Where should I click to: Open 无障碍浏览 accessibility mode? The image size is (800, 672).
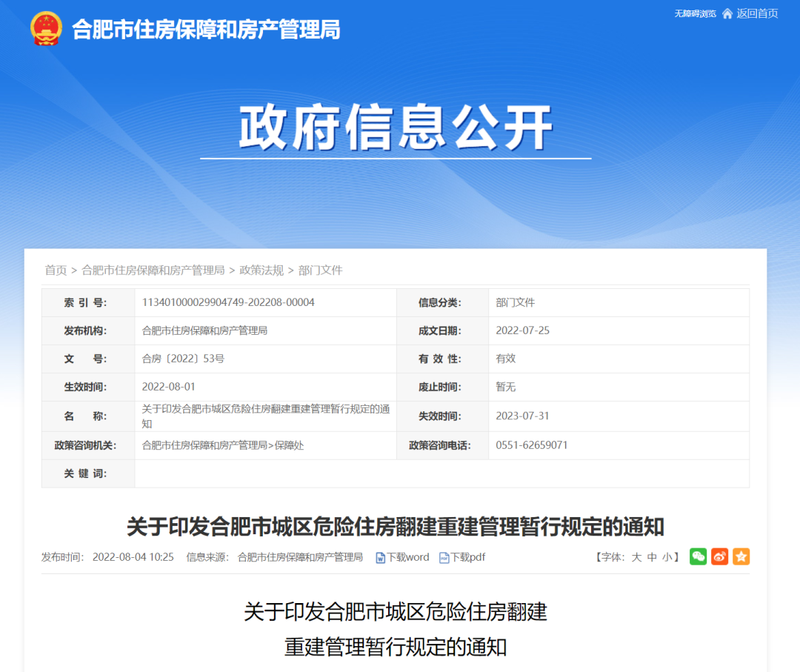click(695, 14)
